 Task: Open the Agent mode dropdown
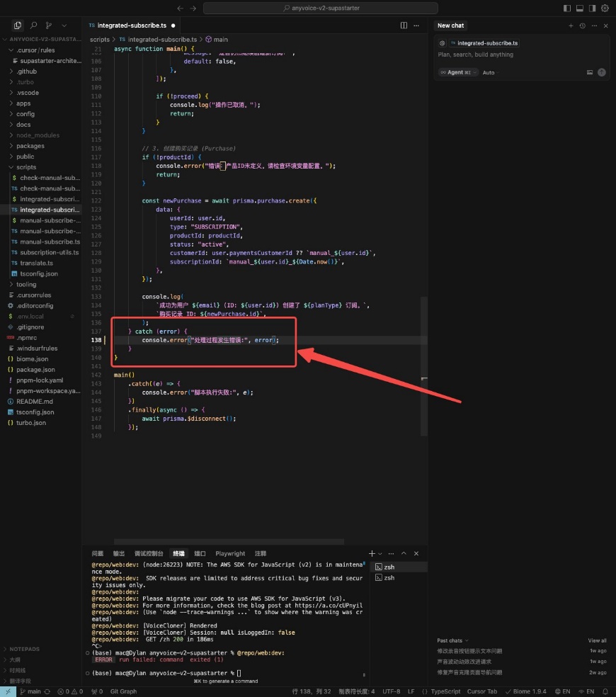[458, 72]
